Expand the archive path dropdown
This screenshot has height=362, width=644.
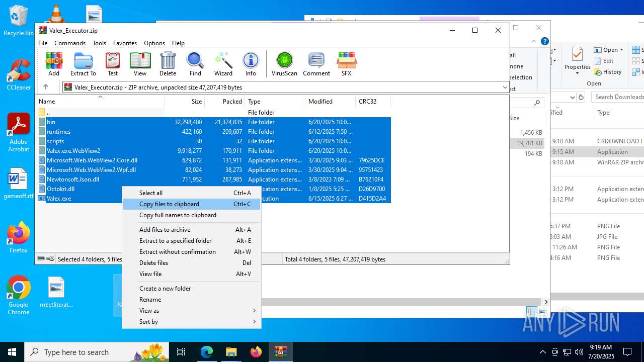point(505,87)
